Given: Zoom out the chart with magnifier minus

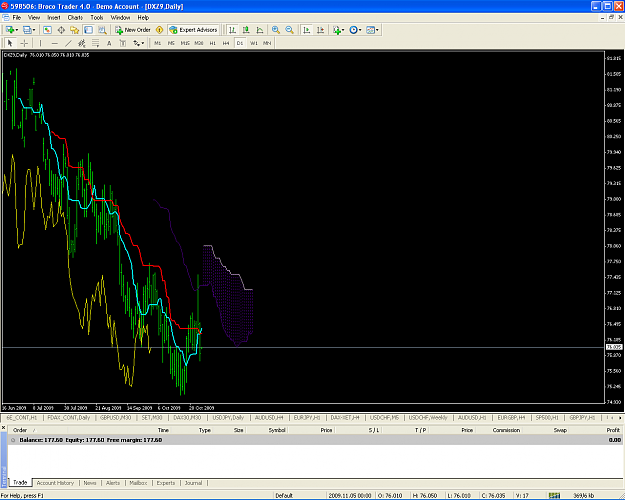Looking at the screenshot, I should 290,30.
